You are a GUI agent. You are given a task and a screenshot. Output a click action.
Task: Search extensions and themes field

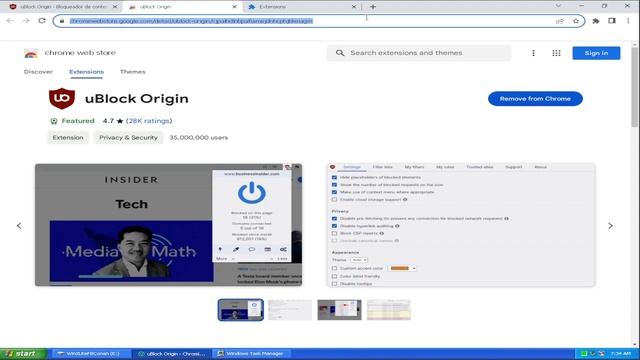pyautogui.click(x=419, y=53)
